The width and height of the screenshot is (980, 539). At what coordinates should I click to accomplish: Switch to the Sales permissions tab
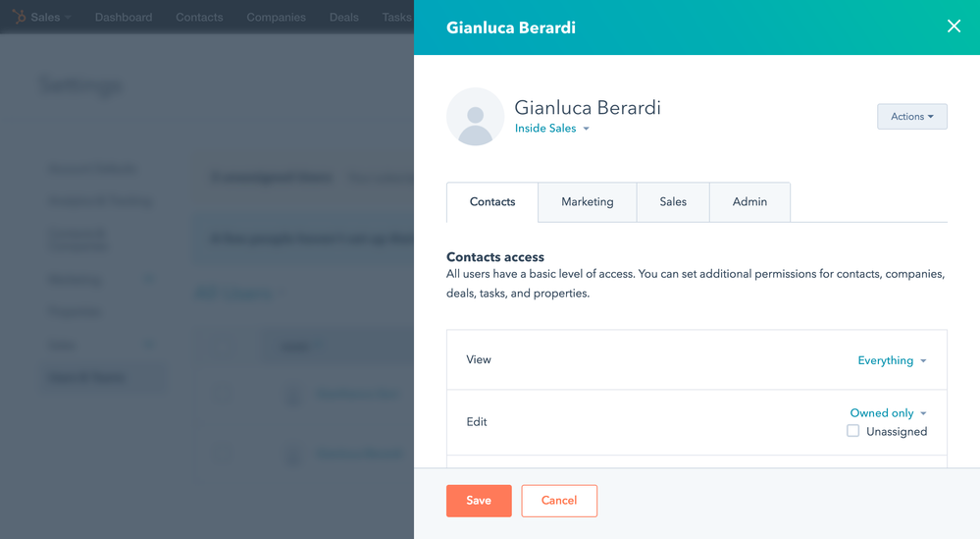click(673, 202)
